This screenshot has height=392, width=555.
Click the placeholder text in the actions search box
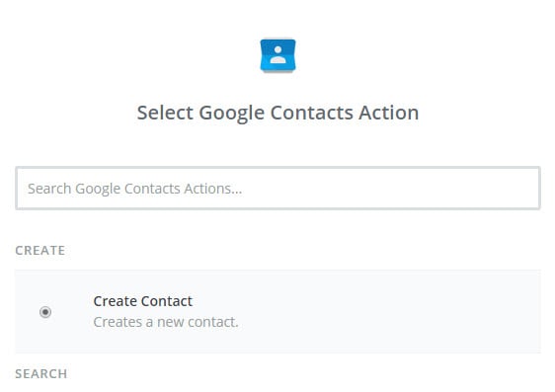(135, 189)
